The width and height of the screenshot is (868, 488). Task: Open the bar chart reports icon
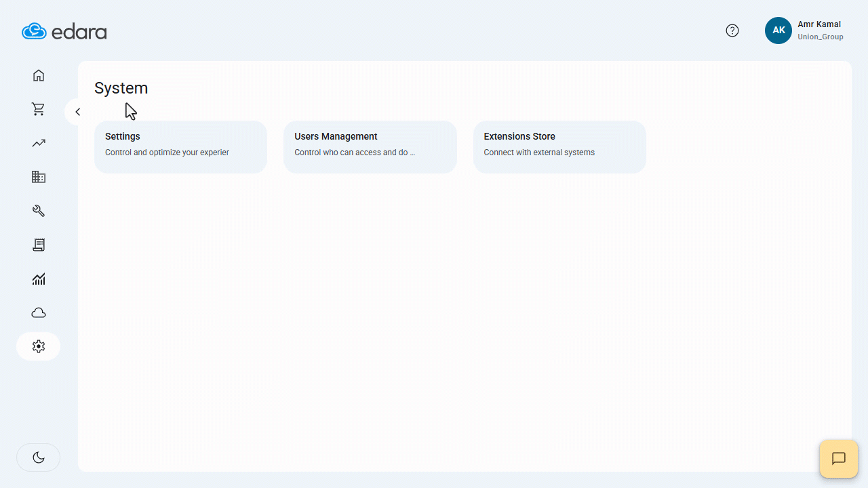point(39,279)
